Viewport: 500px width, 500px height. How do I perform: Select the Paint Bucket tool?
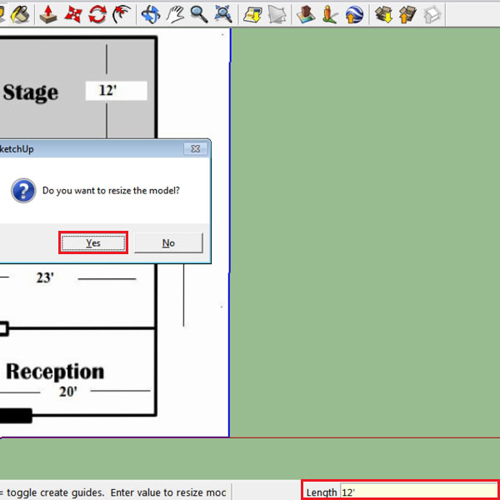click(20, 14)
